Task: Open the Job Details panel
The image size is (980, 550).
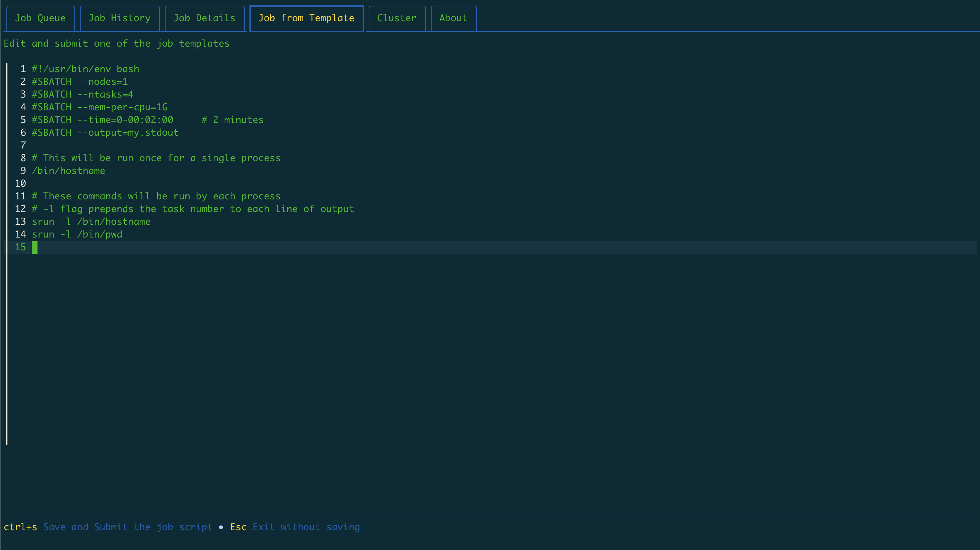Action: pos(204,17)
